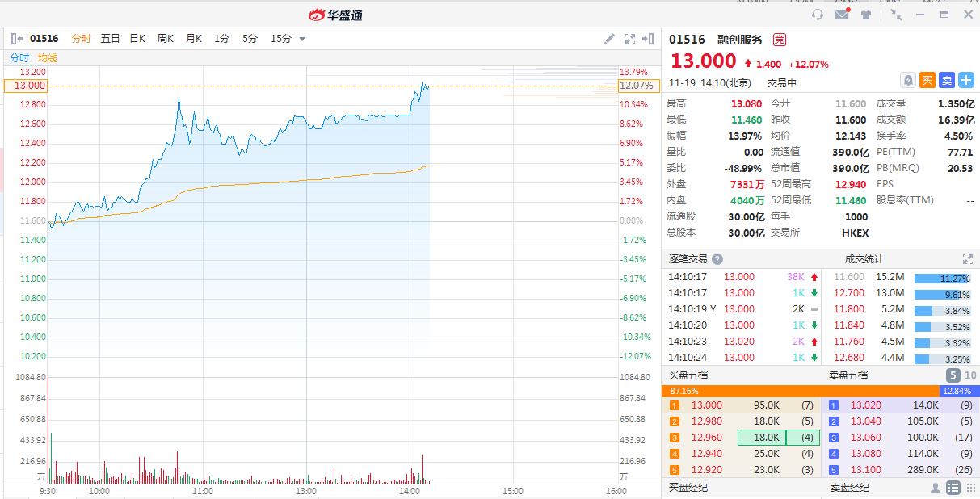Image resolution: width=980 pixels, height=499 pixels.
Task: Click the blue 卖 sell button
Action: [x=947, y=80]
